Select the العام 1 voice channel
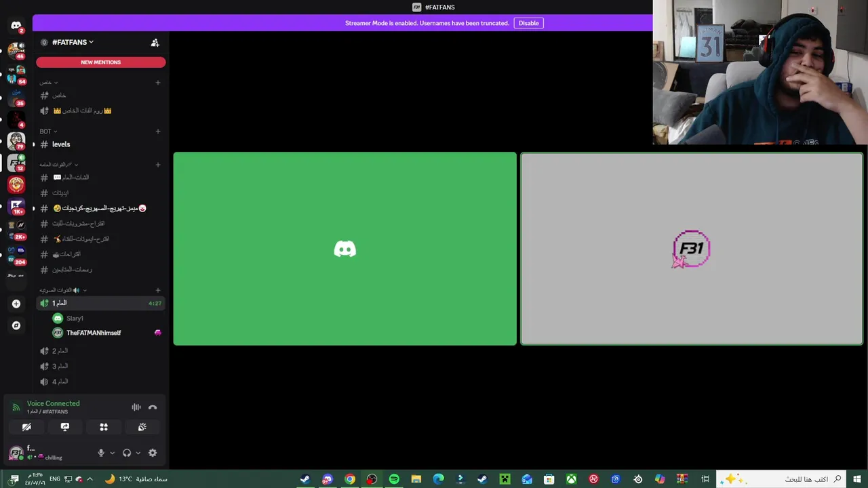The image size is (868, 488). [x=100, y=303]
